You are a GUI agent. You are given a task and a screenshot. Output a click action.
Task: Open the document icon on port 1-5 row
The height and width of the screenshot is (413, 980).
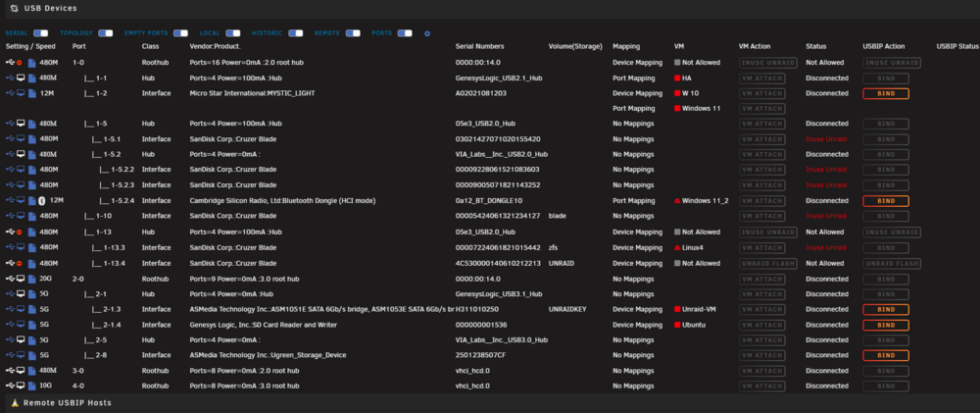(32, 124)
